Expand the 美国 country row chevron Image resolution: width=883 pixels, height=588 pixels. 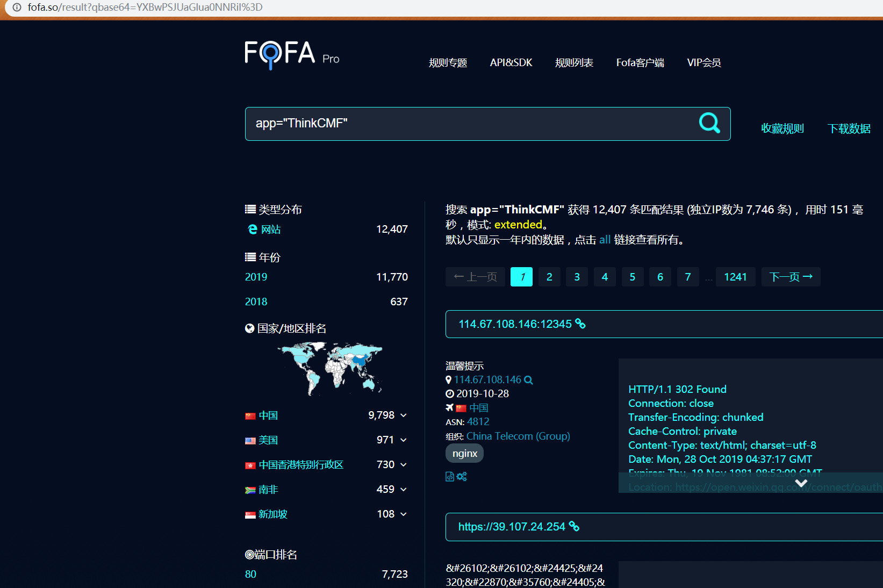404,440
